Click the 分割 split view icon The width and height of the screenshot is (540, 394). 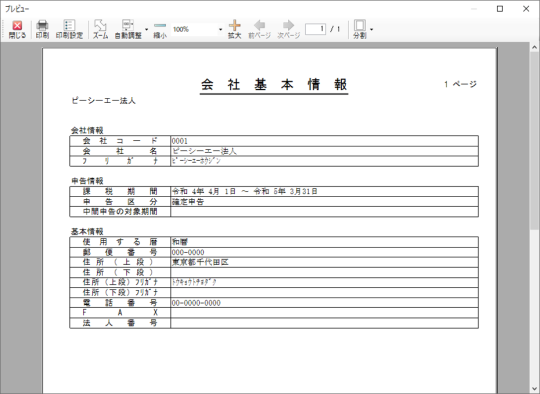[x=360, y=29]
